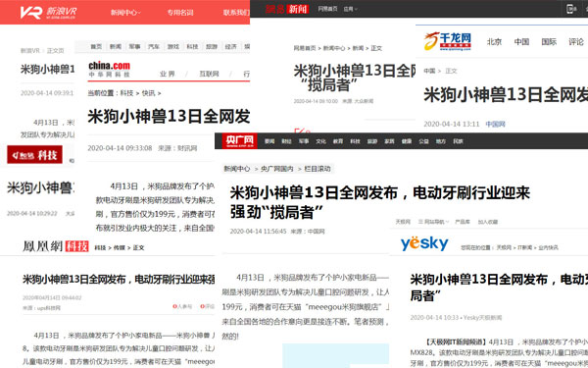Image resolution: width=588 pixels, height=368 pixels.
Task: Expand the 应用 dropdown in the NetEase bar
Action: (350, 9)
